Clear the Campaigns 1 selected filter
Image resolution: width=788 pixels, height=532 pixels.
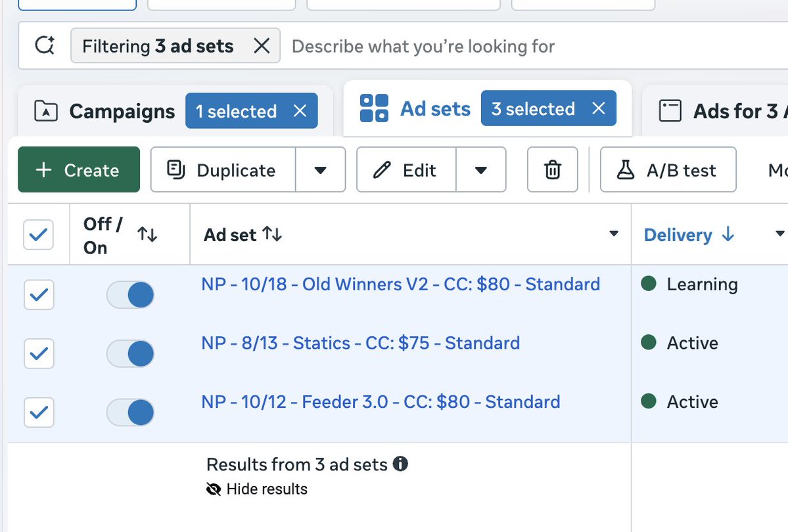[x=300, y=111]
